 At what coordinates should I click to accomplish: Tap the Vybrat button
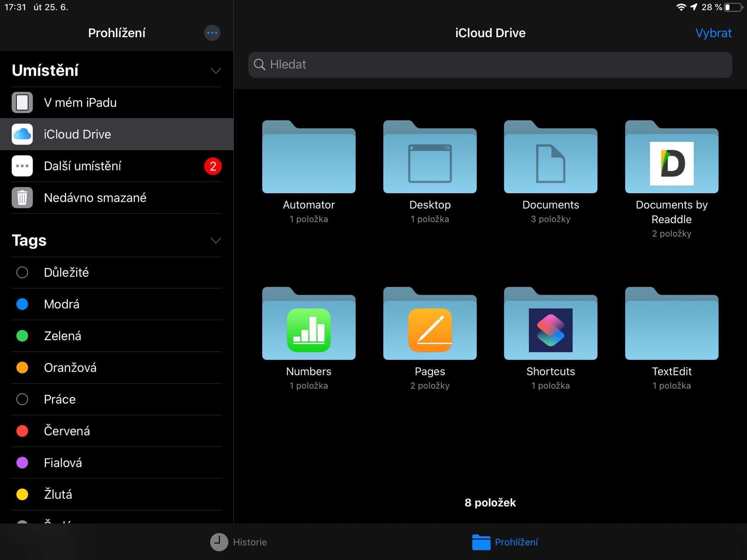(x=713, y=33)
